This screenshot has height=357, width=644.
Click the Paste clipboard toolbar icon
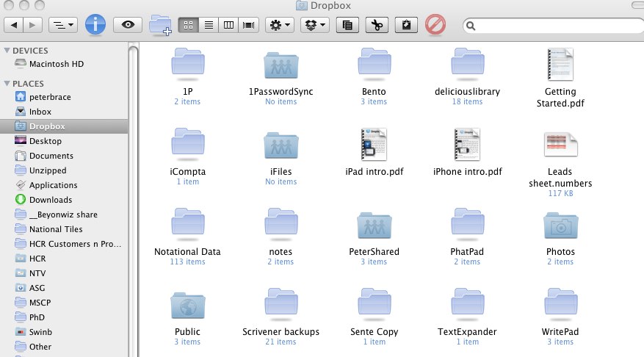pyautogui.click(x=406, y=25)
